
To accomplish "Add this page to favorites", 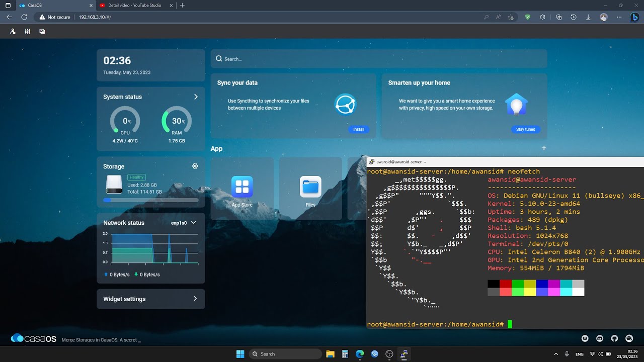I will 511,17.
